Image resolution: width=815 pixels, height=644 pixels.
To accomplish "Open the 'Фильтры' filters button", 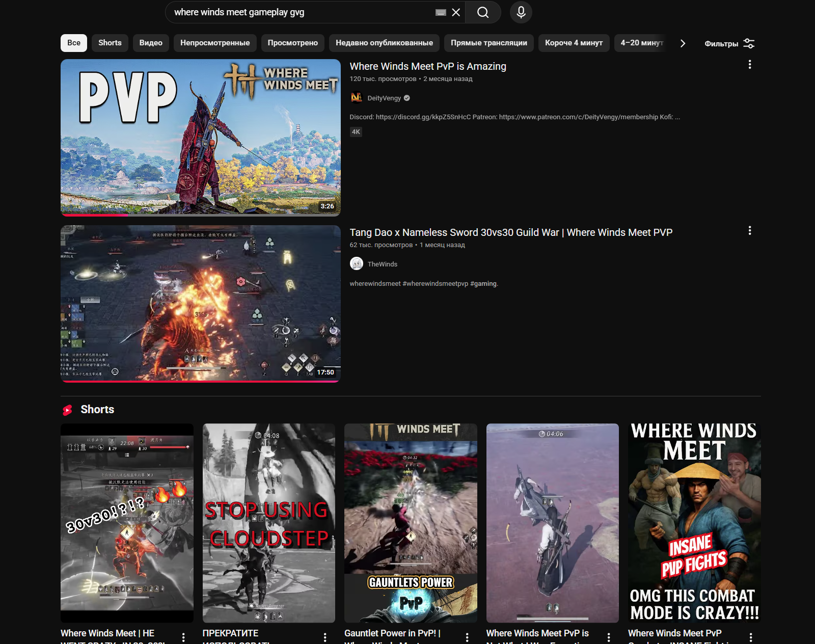I will coord(729,43).
